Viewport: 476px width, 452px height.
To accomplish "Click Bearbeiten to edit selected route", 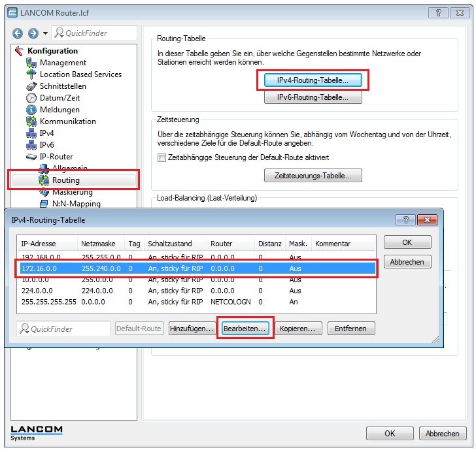I will pos(245,329).
